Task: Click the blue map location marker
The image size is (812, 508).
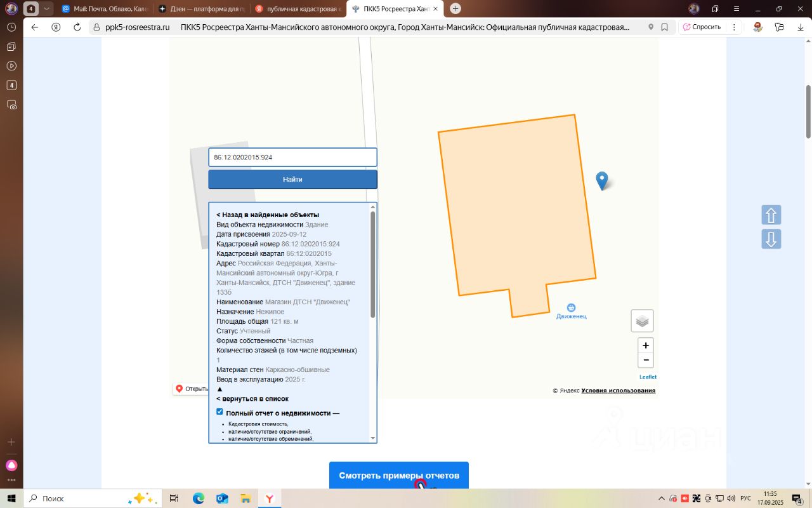Action: pos(602,181)
